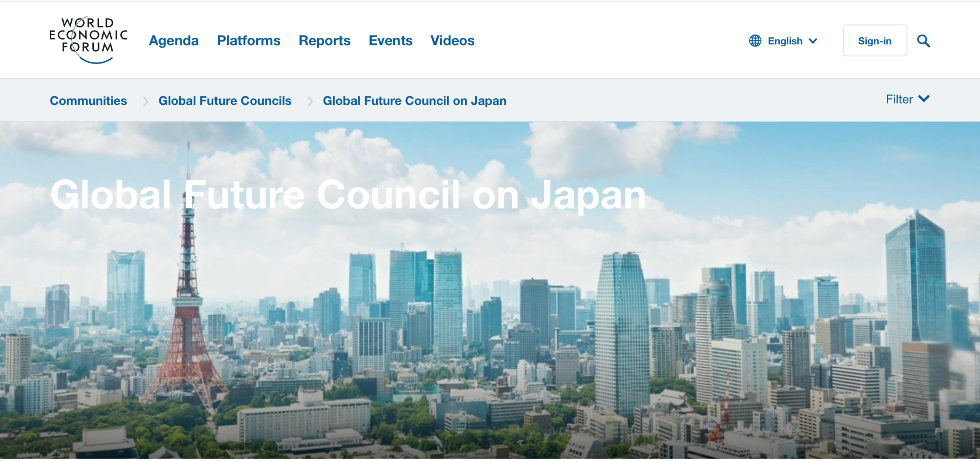Click the globe language icon
The image size is (980, 461).
pyautogui.click(x=755, y=41)
